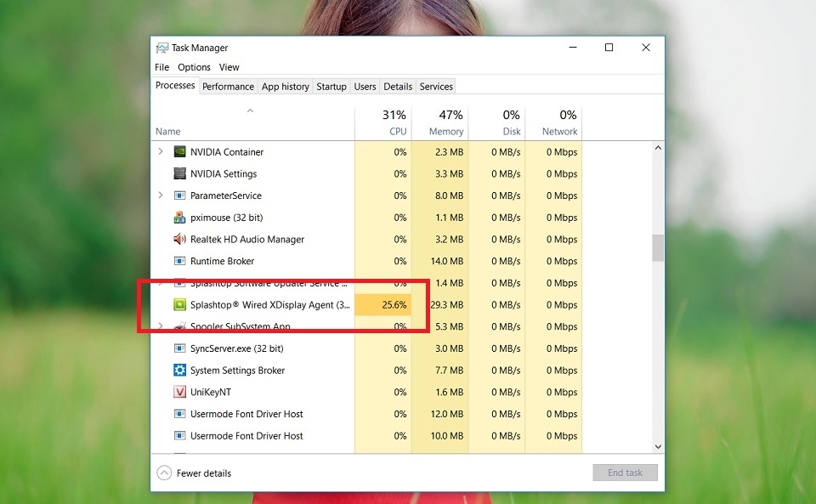The height and width of the screenshot is (504, 816).
Task: Sort by the CPU column header
Action: 383,122
